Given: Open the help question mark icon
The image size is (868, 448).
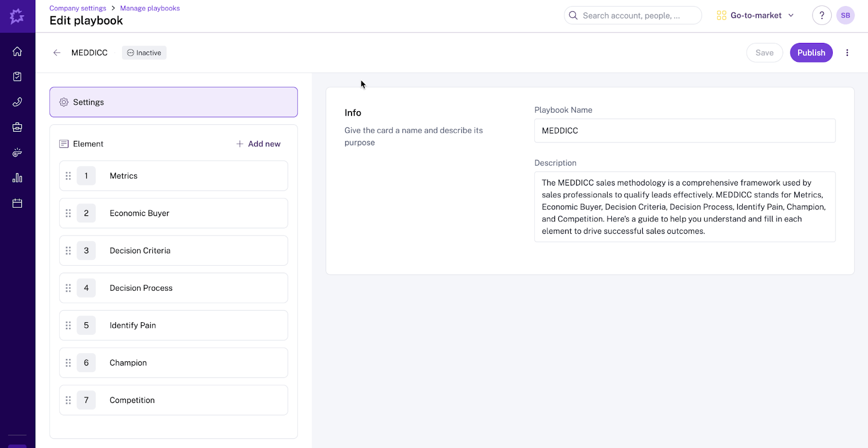Looking at the screenshot, I should point(821,15).
